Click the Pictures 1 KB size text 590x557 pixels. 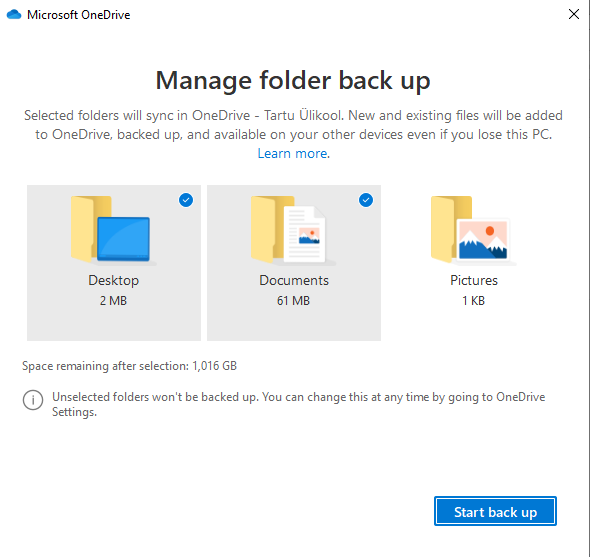click(473, 301)
